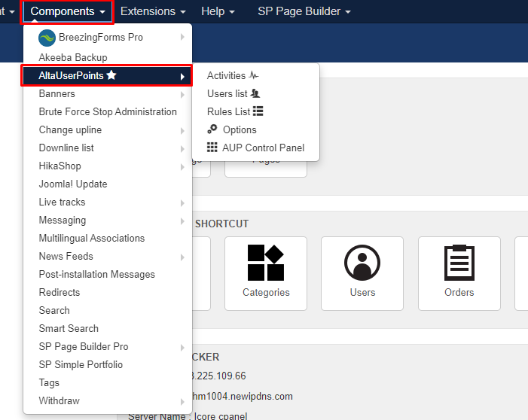Viewport: 528px width, 420px height.
Task: Expand the Banners submenu arrow
Action: point(182,95)
